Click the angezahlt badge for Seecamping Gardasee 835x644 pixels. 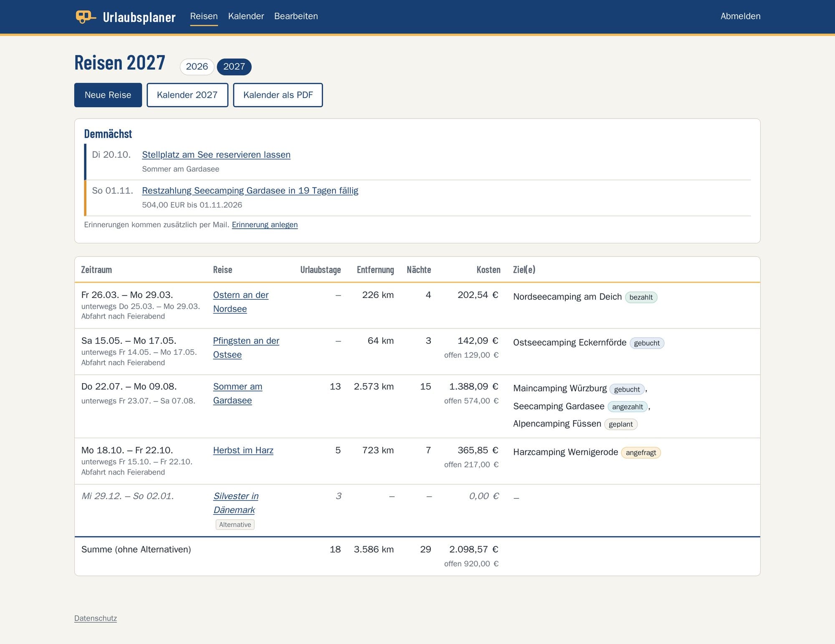(628, 407)
